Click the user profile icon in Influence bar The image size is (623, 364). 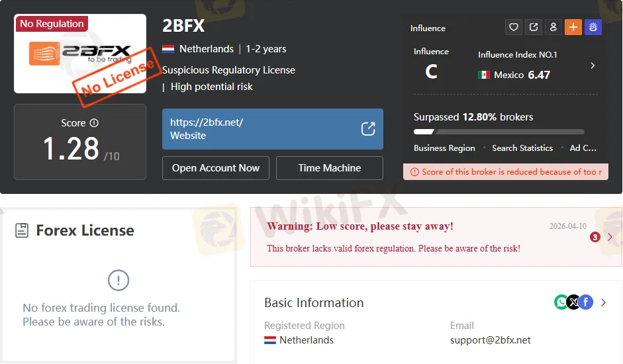point(553,27)
